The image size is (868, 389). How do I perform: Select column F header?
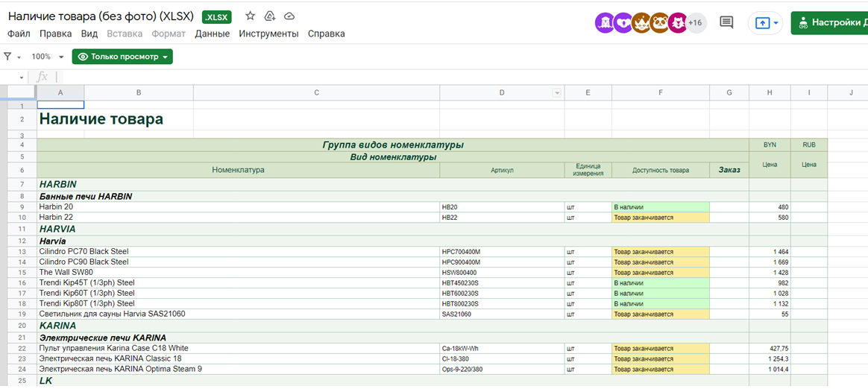point(661,93)
